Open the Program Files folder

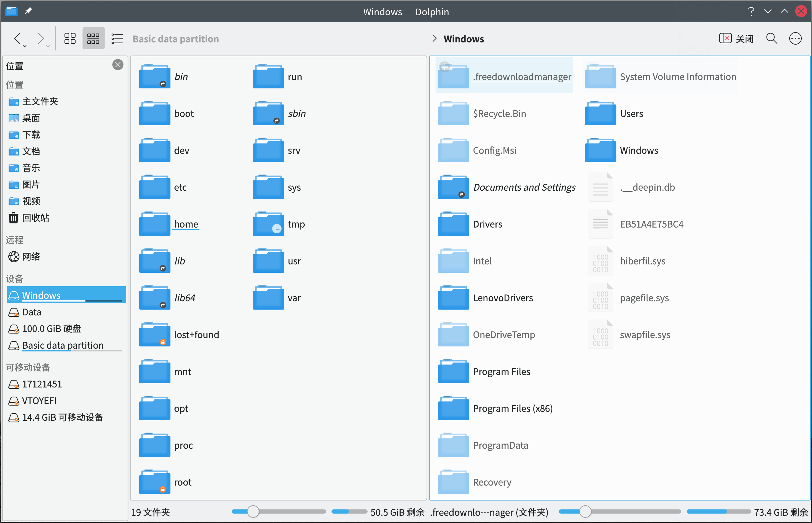(x=501, y=372)
